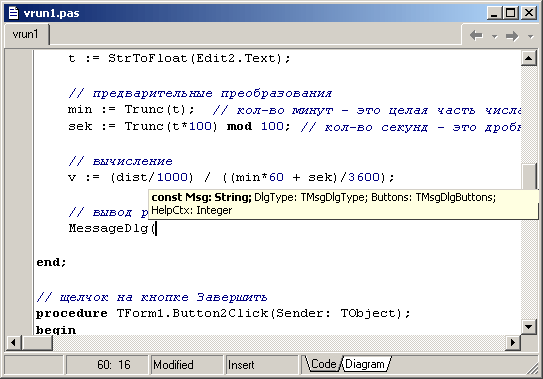
Task: Minimize the vrun1.pas window
Action: coord(494,13)
